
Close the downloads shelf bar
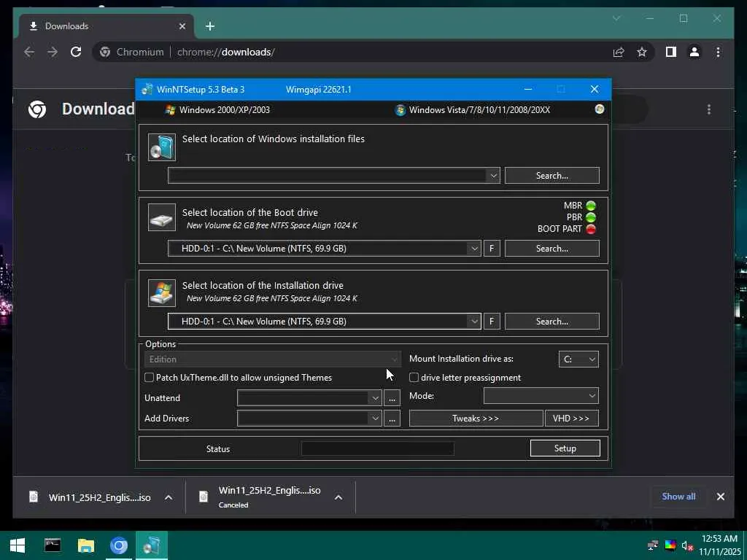pos(720,497)
